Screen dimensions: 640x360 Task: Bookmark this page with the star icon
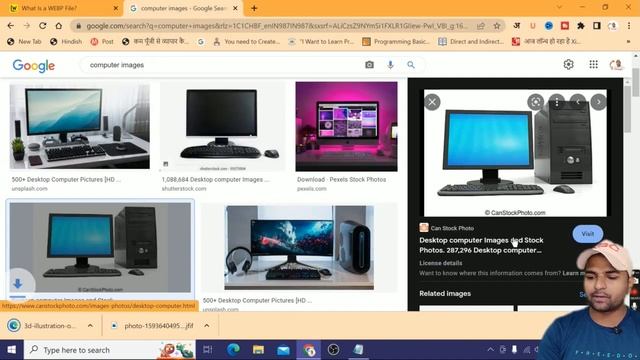(497, 26)
